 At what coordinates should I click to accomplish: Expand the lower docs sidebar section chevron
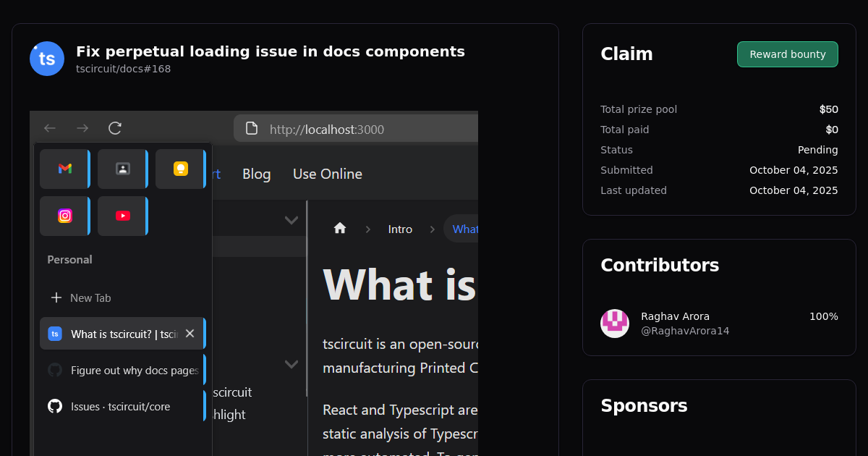[292, 364]
